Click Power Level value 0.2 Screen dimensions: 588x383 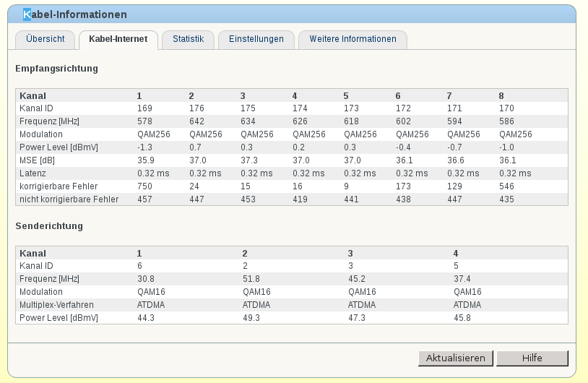tap(298, 147)
